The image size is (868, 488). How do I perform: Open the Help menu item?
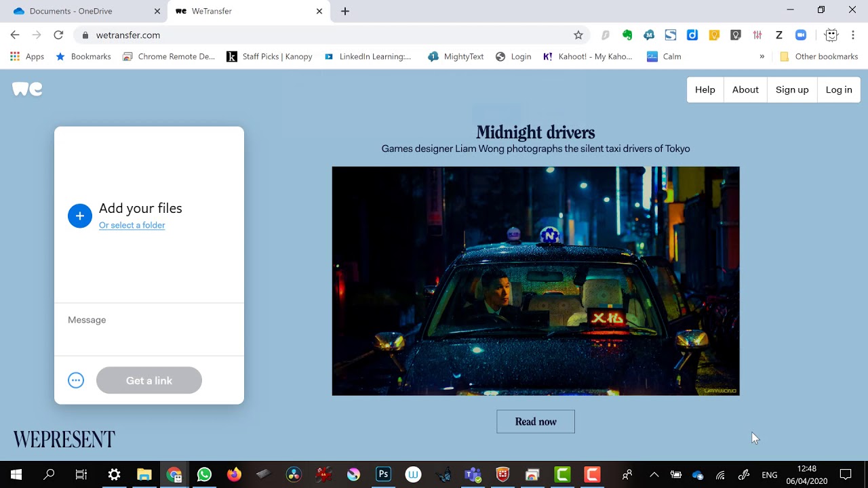705,89
